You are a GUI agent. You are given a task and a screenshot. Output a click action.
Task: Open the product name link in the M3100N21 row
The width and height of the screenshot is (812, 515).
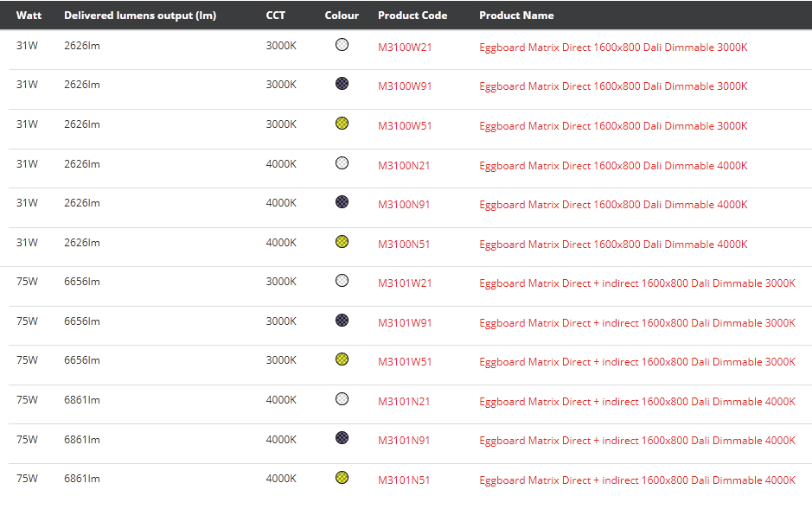click(613, 166)
